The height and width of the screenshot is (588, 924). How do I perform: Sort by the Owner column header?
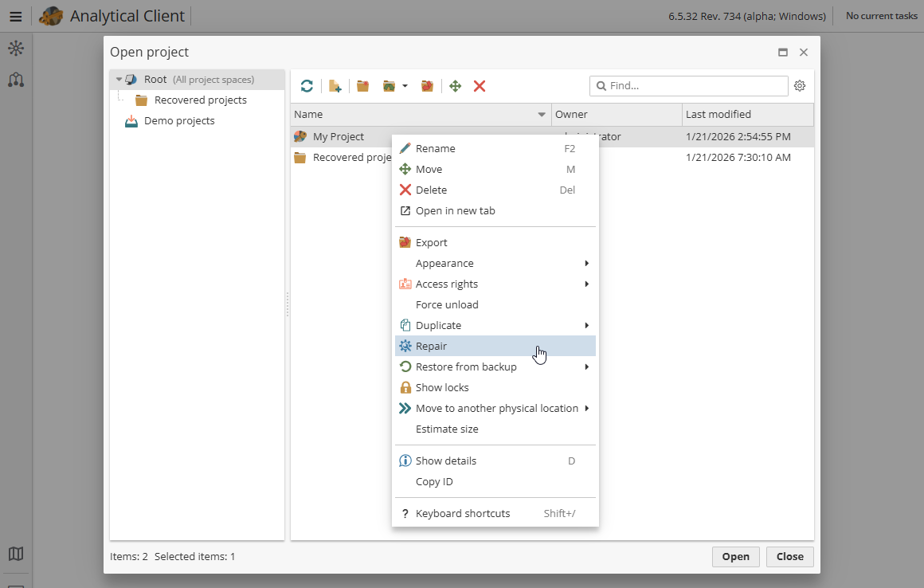point(572,114)
